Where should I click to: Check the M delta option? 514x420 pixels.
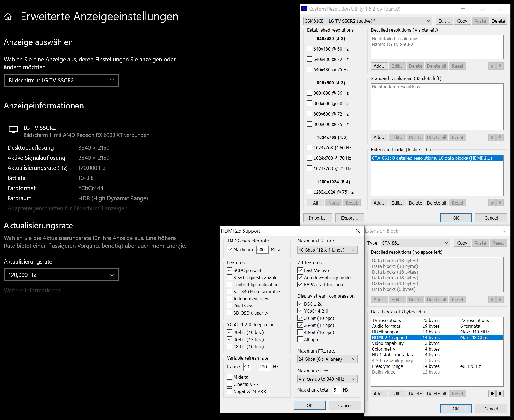(x=230, y=377)
